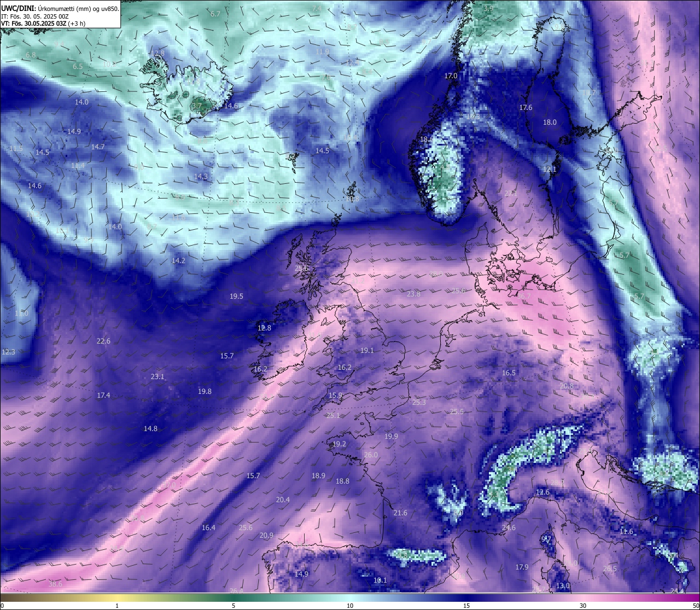Click the map value 12.3
This screenshot has height=610, width=700.
pos(8,352)
